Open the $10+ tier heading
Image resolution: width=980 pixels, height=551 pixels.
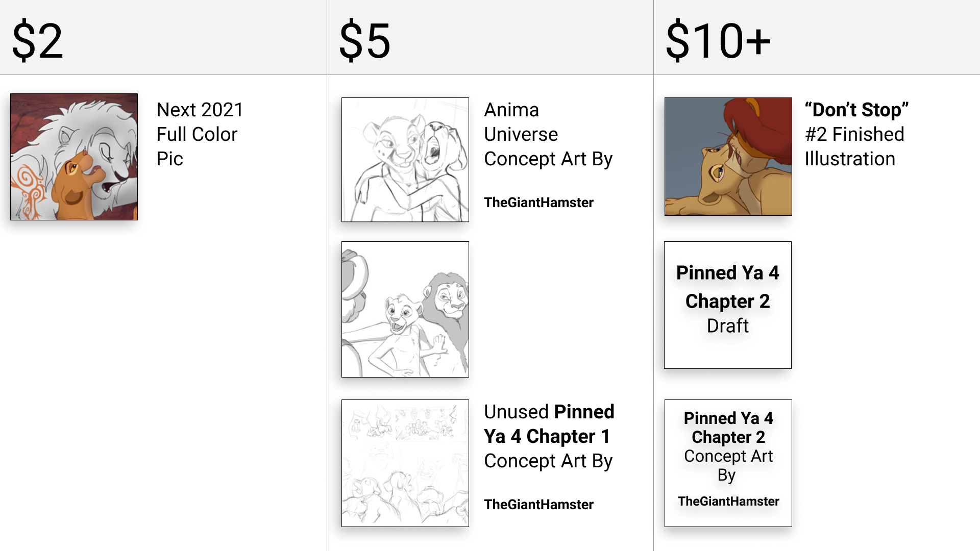tap(718, 41)
